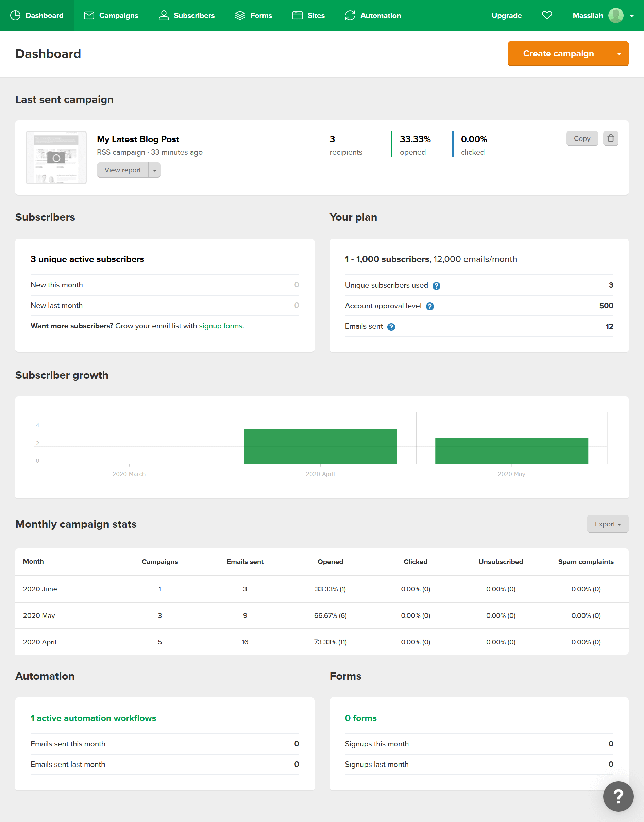Image resolution: width=644 pixels, height=822 pixels.
Task: Click the 1 active automation workflows link
Action: point(93,718)
